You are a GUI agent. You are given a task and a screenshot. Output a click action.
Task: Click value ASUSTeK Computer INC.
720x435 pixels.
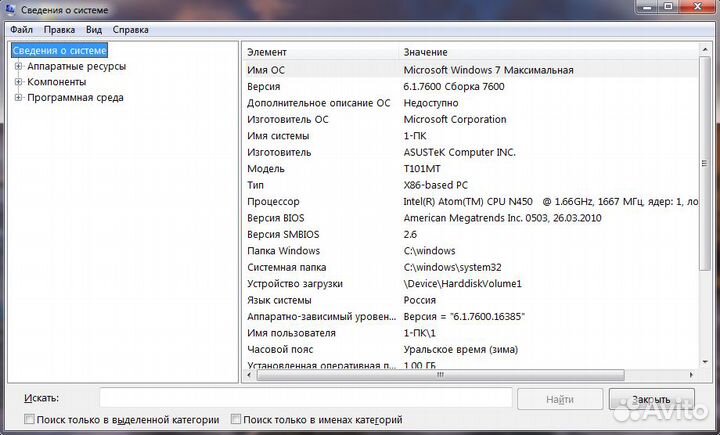[460, 152]
